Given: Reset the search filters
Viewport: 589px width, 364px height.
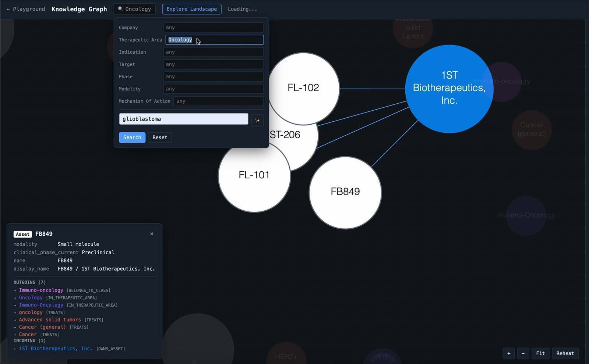Looking at the screenshot, I should [159, 138].
